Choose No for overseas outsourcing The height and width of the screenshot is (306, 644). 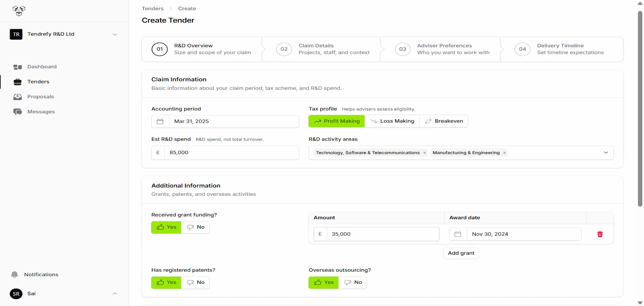[x=353, y=282]
